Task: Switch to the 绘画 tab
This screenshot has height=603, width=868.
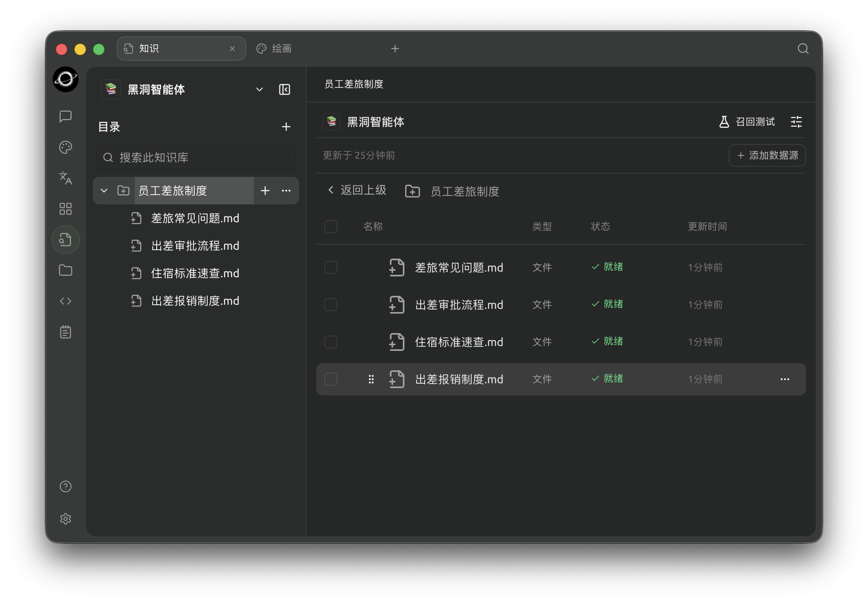Action: point(274,49)
